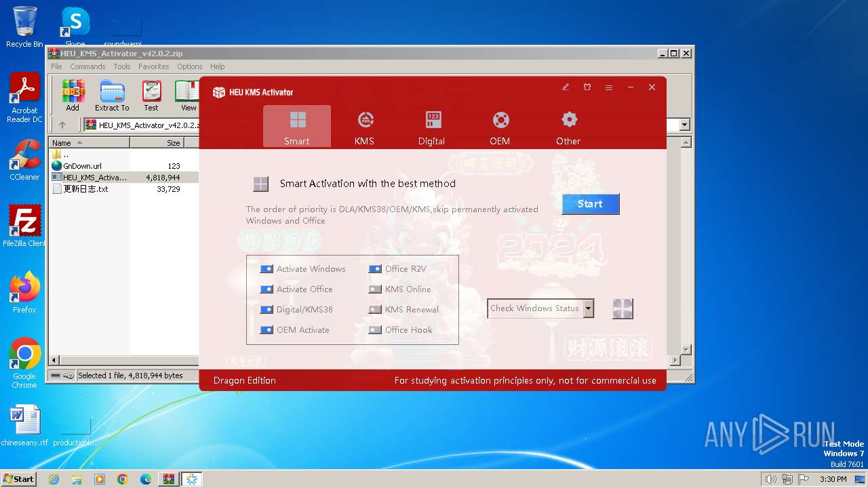Open the WinRAR Favorites menu
The image size is (868, 488).
[x=154, y=66]
